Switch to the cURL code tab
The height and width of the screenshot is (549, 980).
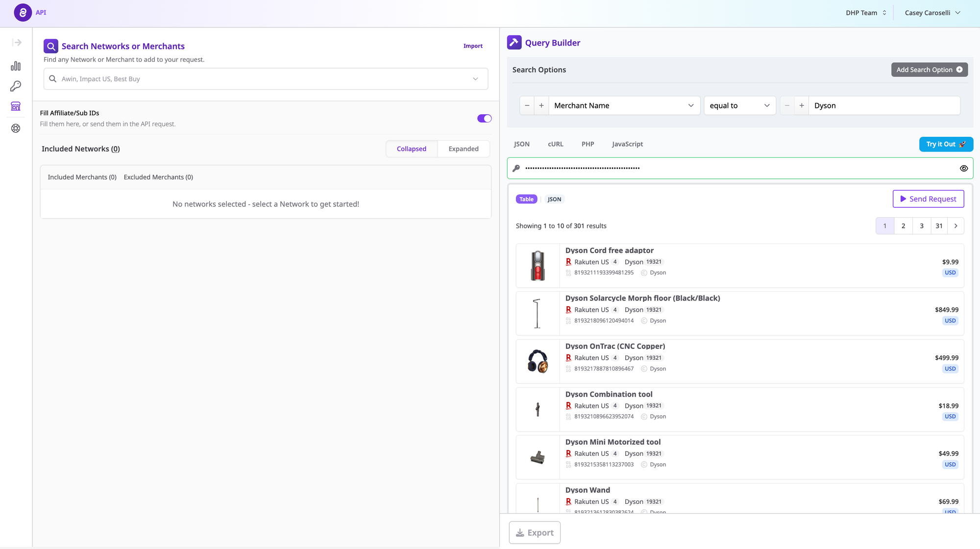(555, 144)
